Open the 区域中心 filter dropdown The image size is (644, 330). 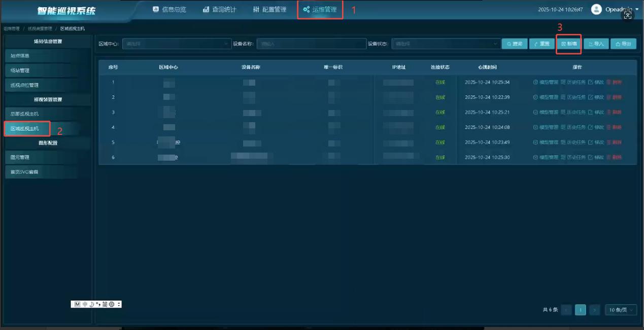click(x=176, y=44)
